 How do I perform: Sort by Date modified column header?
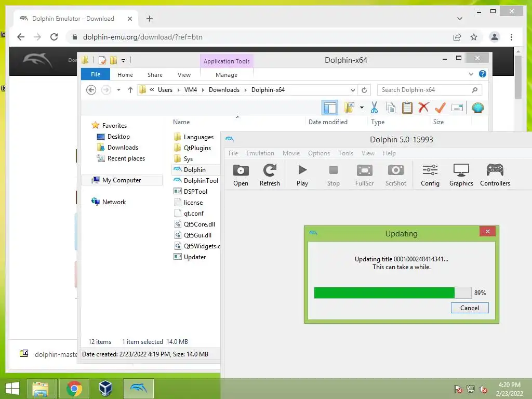click(328, 122)
